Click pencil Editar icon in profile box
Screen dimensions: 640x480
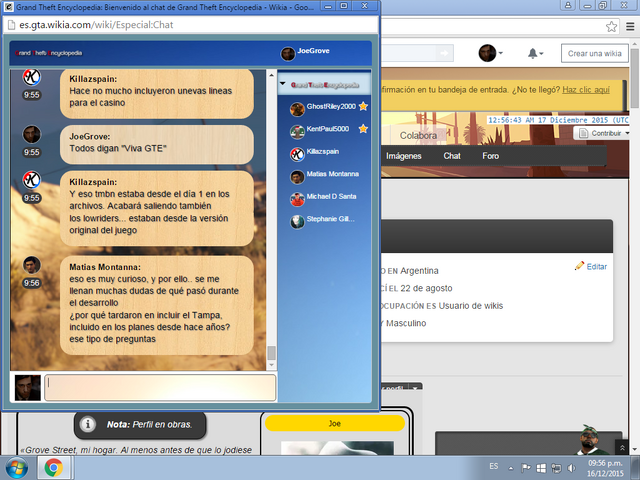[x=579, y=266]
